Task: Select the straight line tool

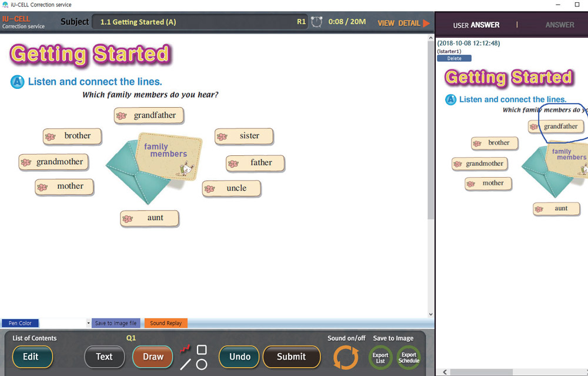Action: pyautogui.click(x=185, y=364)
